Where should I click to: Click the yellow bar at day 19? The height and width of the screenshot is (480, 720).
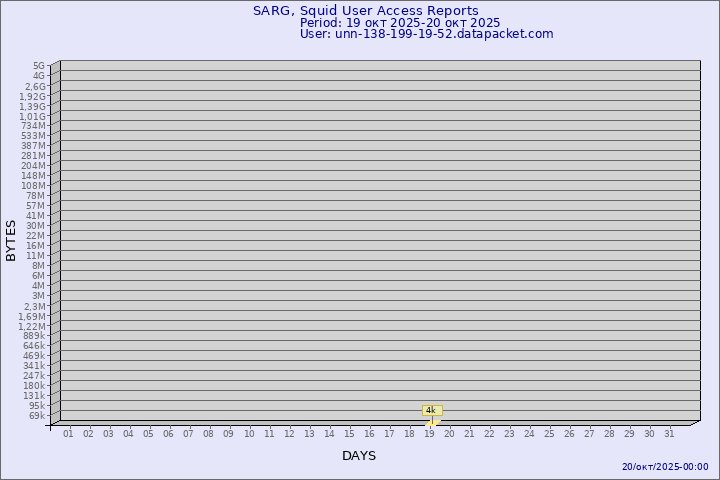432,422
